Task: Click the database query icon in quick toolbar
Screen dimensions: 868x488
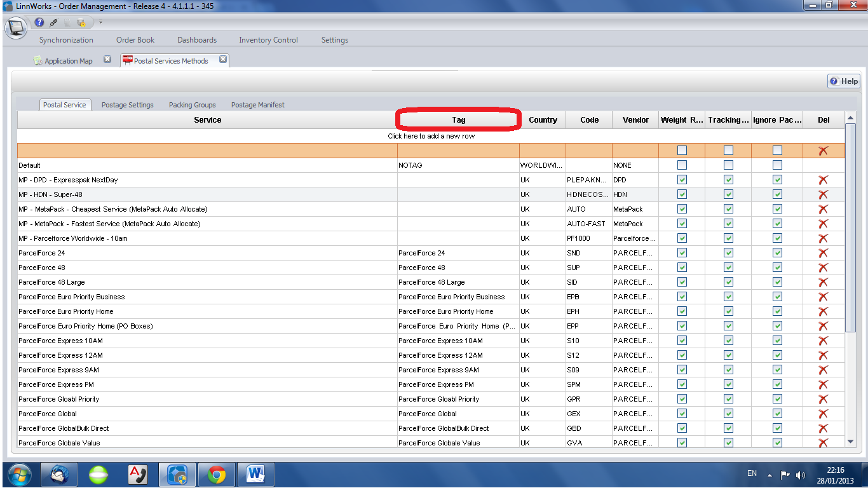Action: (x=81, y=22)
